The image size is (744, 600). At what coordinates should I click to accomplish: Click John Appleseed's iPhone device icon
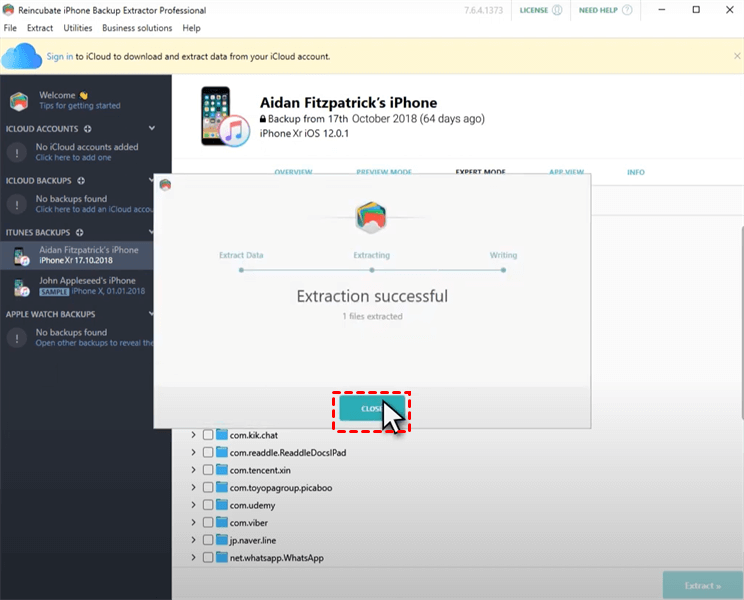click(x=21, y=287)
